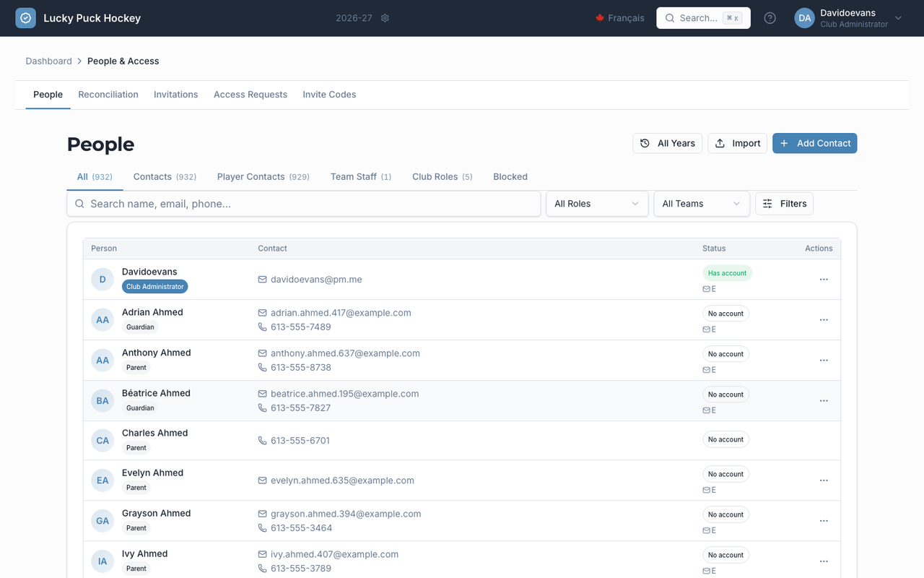This screenshot has width=924, height=578.
Task: Switch to the Reconciliation tab
Action: coord(108,95)
